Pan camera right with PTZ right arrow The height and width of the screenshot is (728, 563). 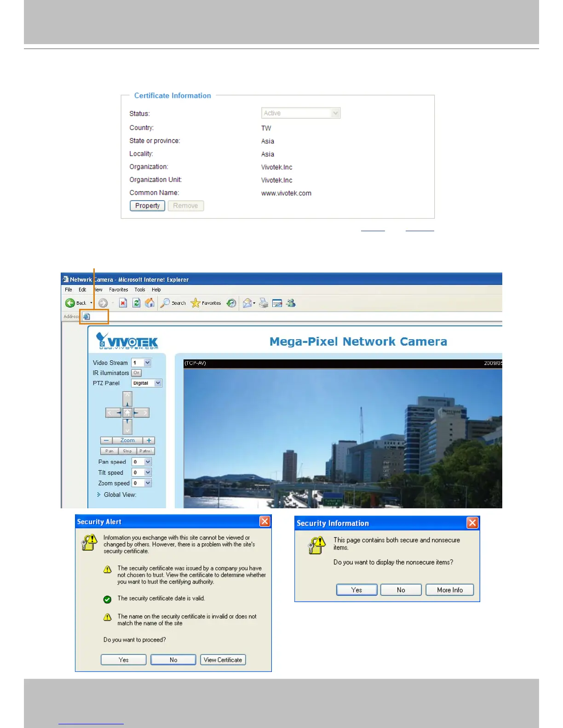click(x=141, y=413)
